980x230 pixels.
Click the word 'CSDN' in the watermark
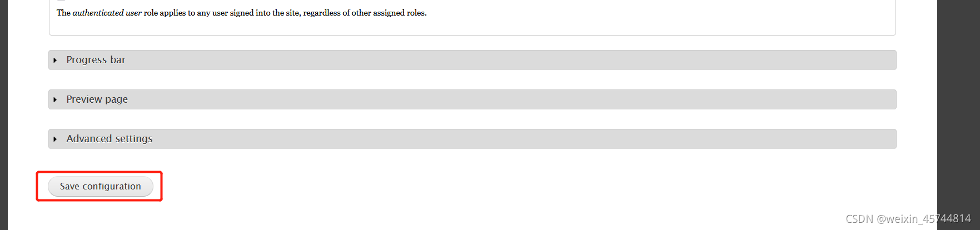pos(859,219)
